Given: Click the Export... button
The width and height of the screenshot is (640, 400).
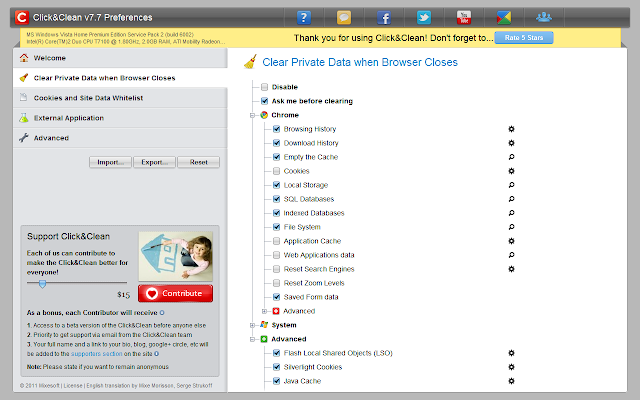Looking at the screenshot, I should 154,162.
